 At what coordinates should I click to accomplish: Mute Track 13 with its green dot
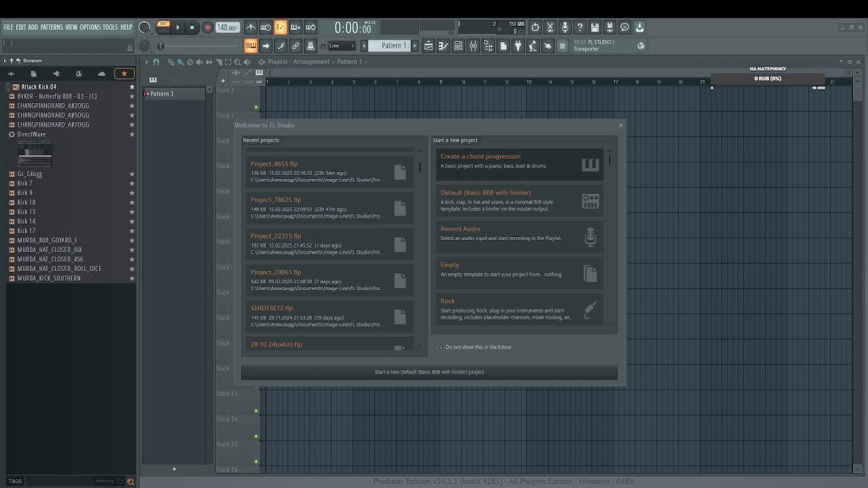coord(256,411)
